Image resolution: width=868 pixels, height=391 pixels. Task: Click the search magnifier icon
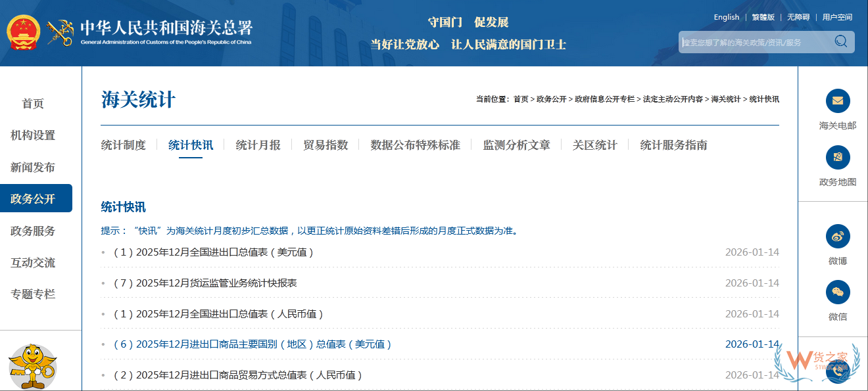click(x=840, y=41)
